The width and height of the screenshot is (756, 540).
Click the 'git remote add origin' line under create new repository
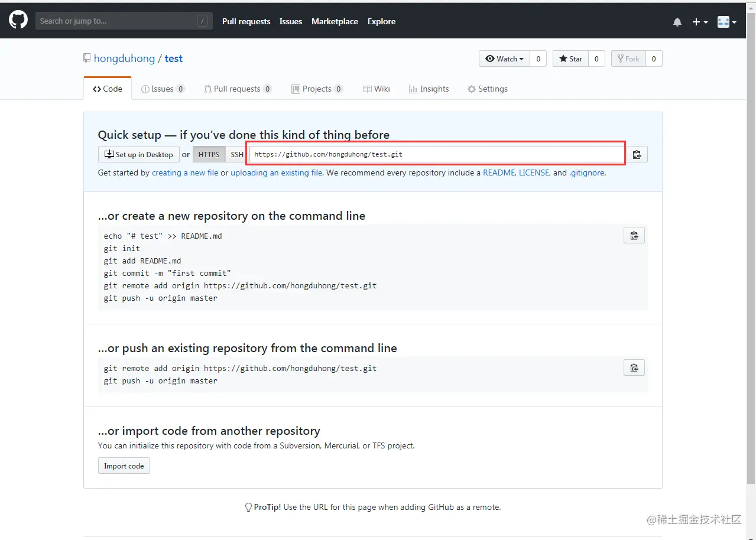pos(241,285)
